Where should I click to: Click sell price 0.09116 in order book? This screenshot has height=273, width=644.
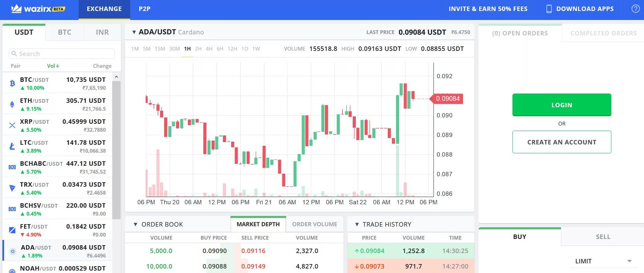coord(253,251)
